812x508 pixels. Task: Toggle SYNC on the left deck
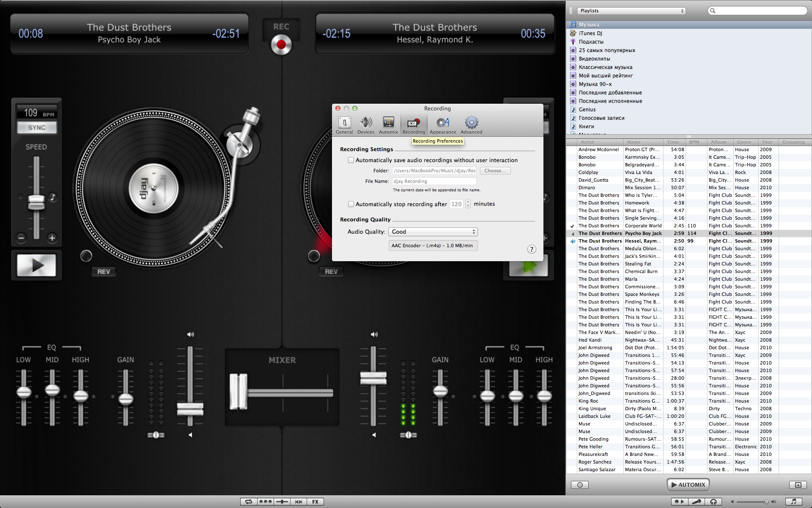tap(37, 127)
